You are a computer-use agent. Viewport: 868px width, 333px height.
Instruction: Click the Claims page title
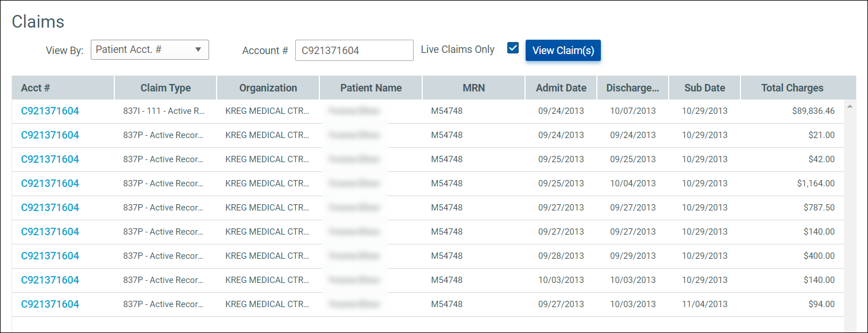click(38, 22)
